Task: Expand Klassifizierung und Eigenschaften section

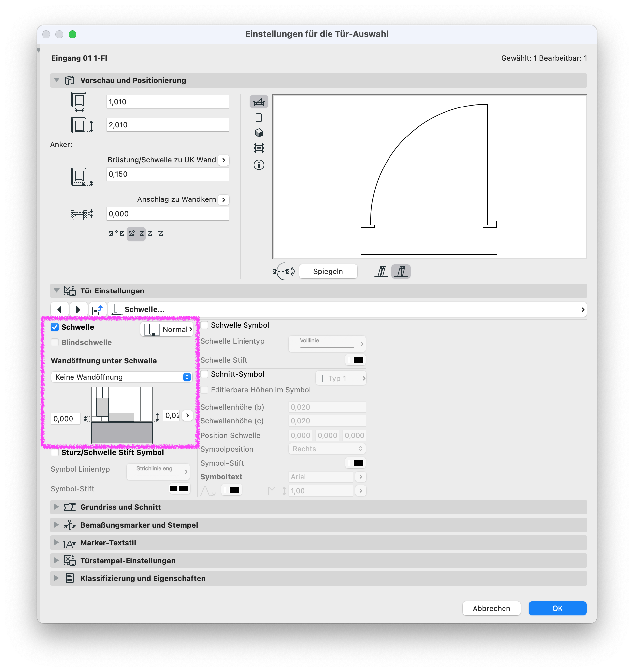Action: coord(57,578)
